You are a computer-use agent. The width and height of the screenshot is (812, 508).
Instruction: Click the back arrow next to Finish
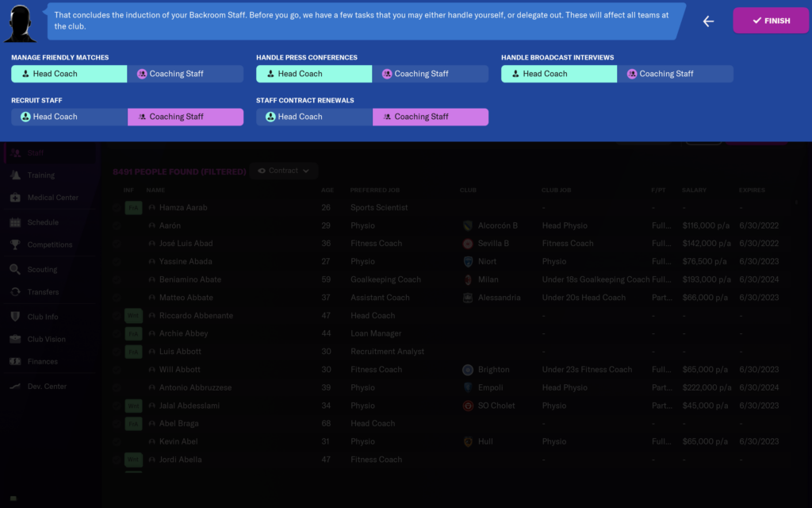708,21
